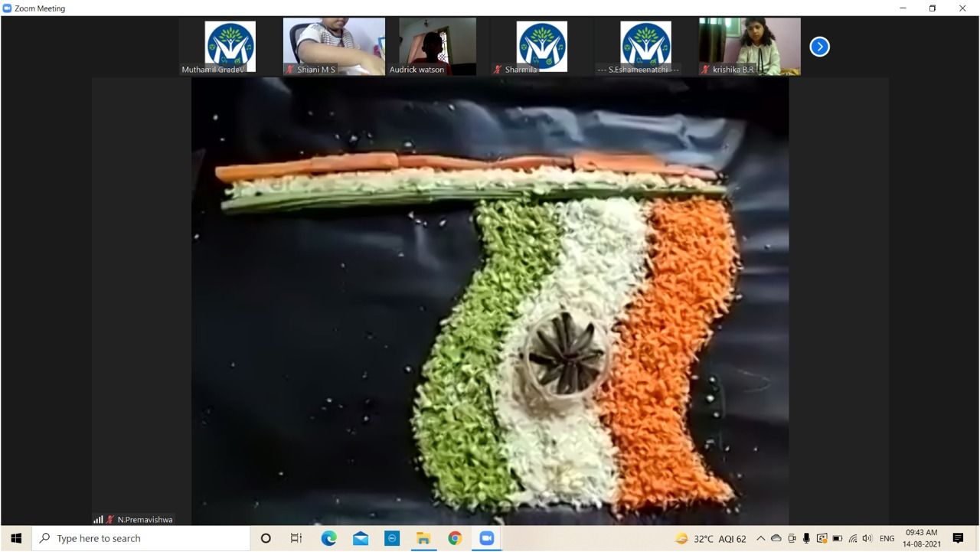The image size is (980, 552).
Task: Click the 'Type here to search' box
Action: pos(142,538)
